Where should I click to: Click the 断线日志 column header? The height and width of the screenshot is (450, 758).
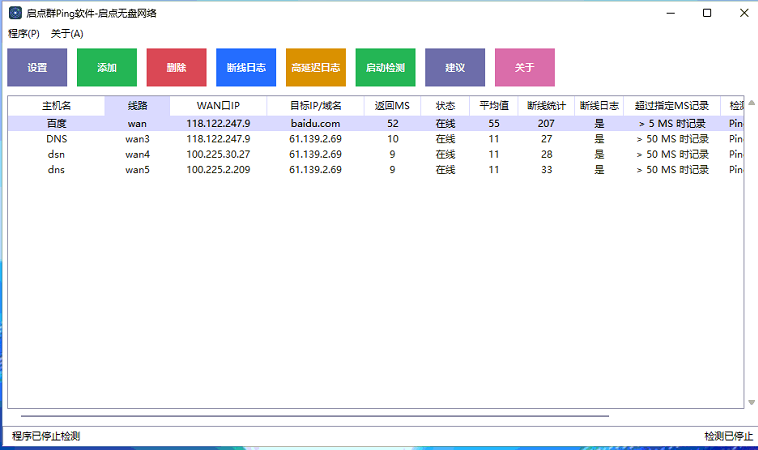coord(599,106)
